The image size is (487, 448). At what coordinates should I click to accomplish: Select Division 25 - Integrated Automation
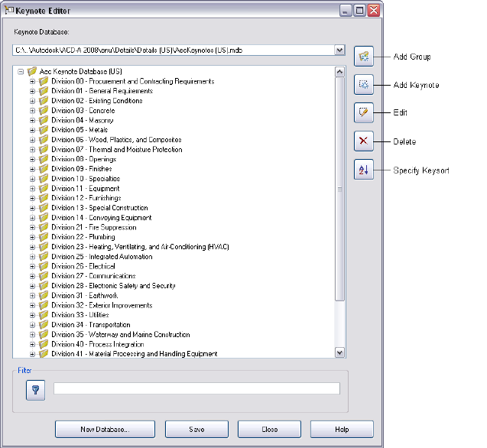point(102,257)
